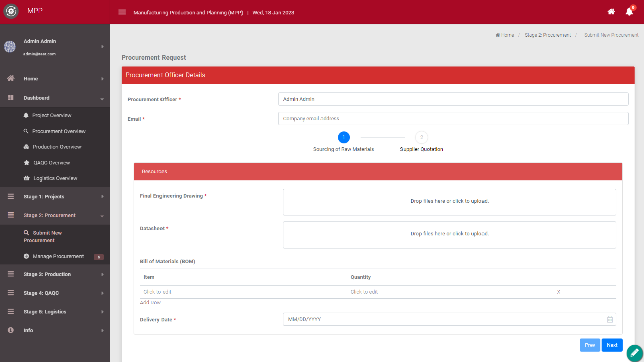Open the edit pencil floating action button

pyautogui.click(x=634, y=352)
